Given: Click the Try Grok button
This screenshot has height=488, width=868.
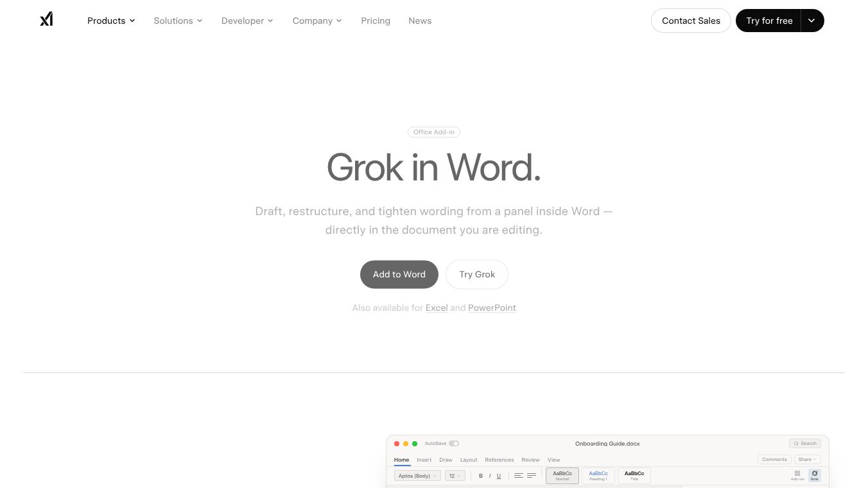Looking at the screenshot, I should 477,274.
